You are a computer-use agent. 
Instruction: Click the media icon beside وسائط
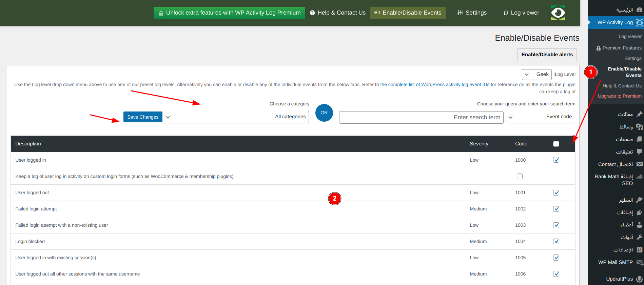pos(640,127)
